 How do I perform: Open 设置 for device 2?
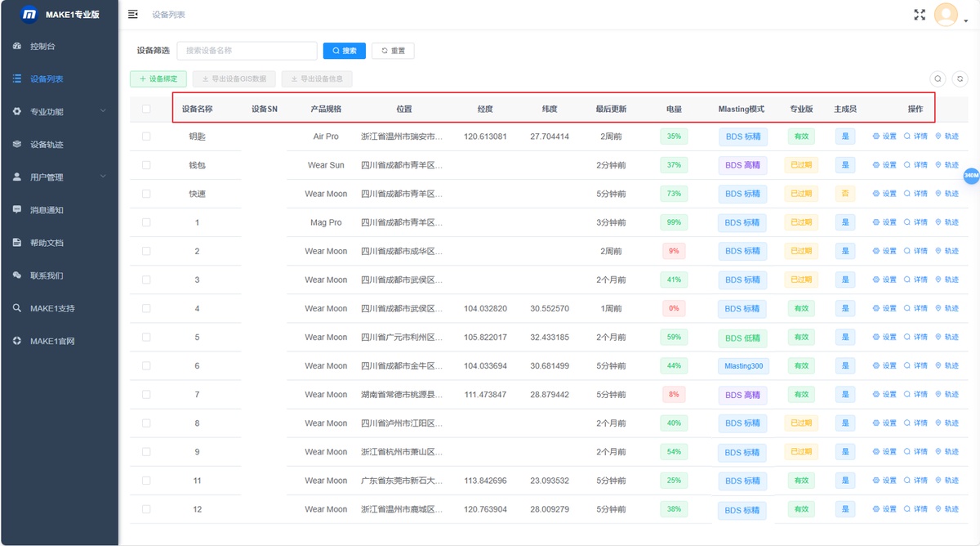(884, 251)
